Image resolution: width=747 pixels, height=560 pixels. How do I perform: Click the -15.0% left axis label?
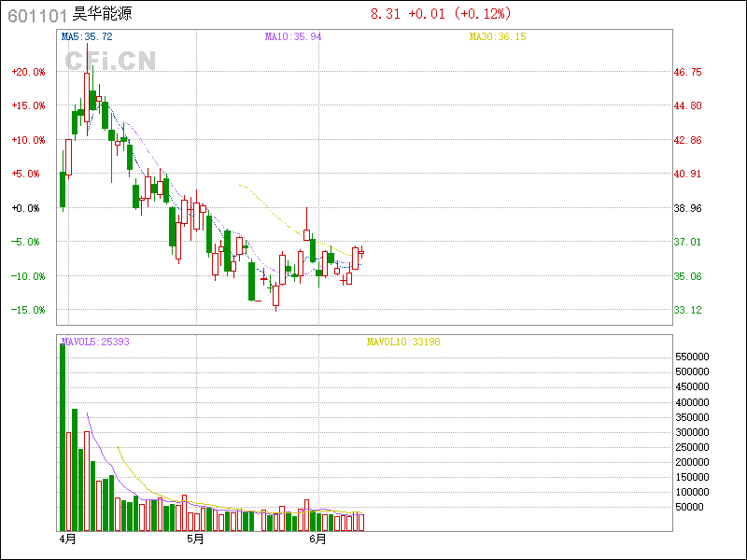click(x=28, y=310)
